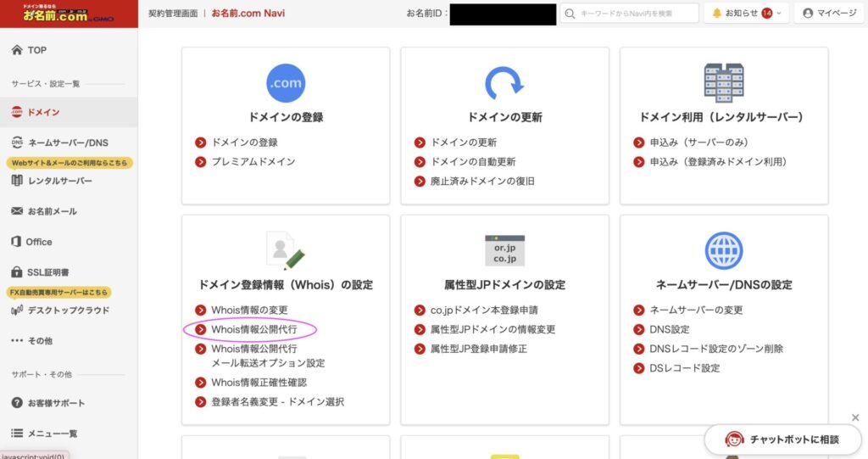Click お名前.com Navi header link
Viewport: 868px width, 459px height.
(248, 14)
